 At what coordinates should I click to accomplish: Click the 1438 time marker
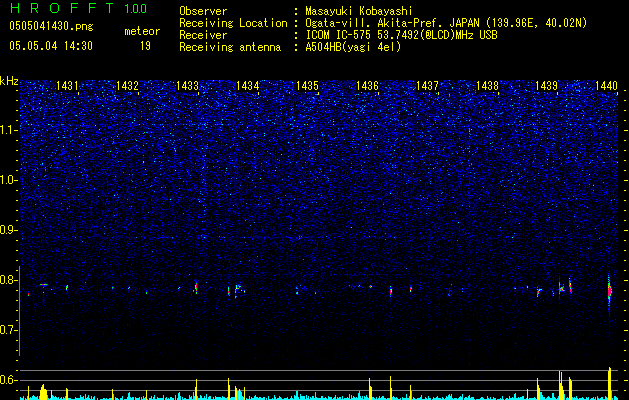click(x=487, y=85)
